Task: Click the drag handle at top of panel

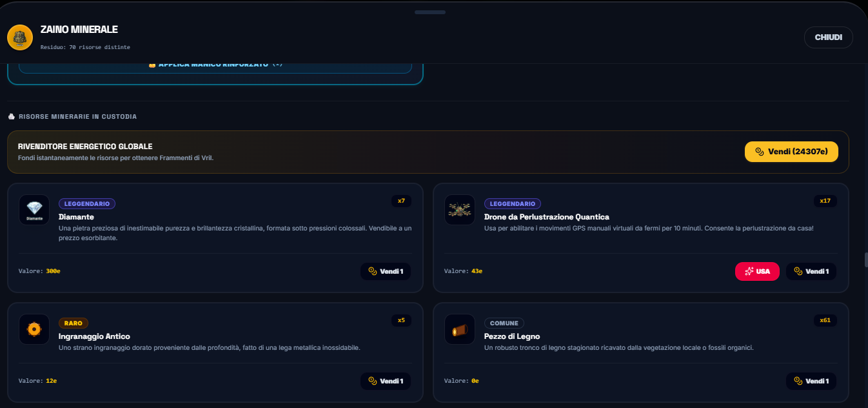Action: pos(430,12)
